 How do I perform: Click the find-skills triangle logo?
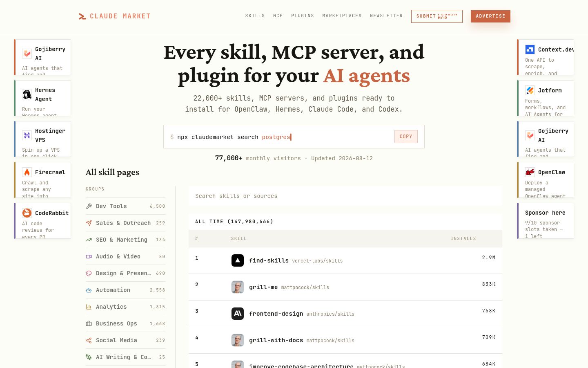tap(238, 260)
